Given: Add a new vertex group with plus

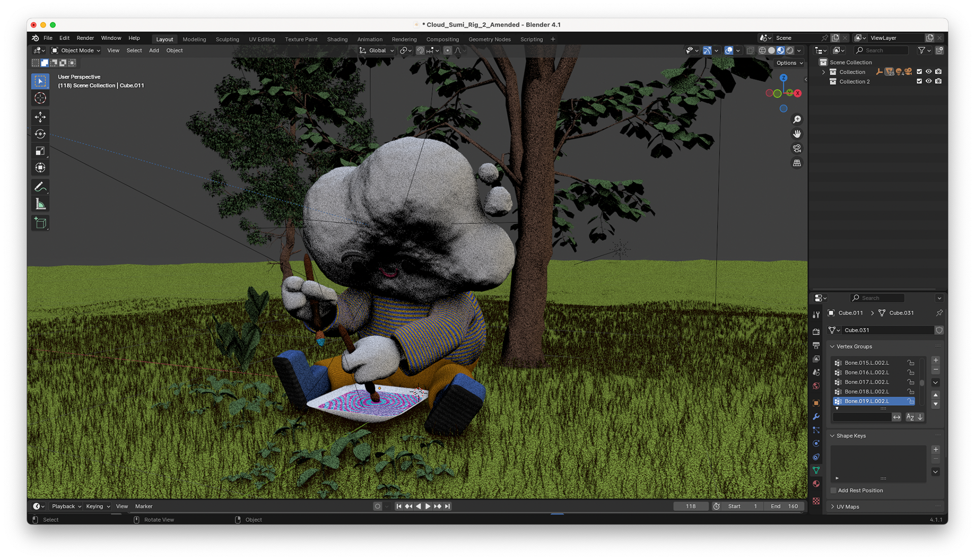Looking at the screenshot, I should (935, 360).
